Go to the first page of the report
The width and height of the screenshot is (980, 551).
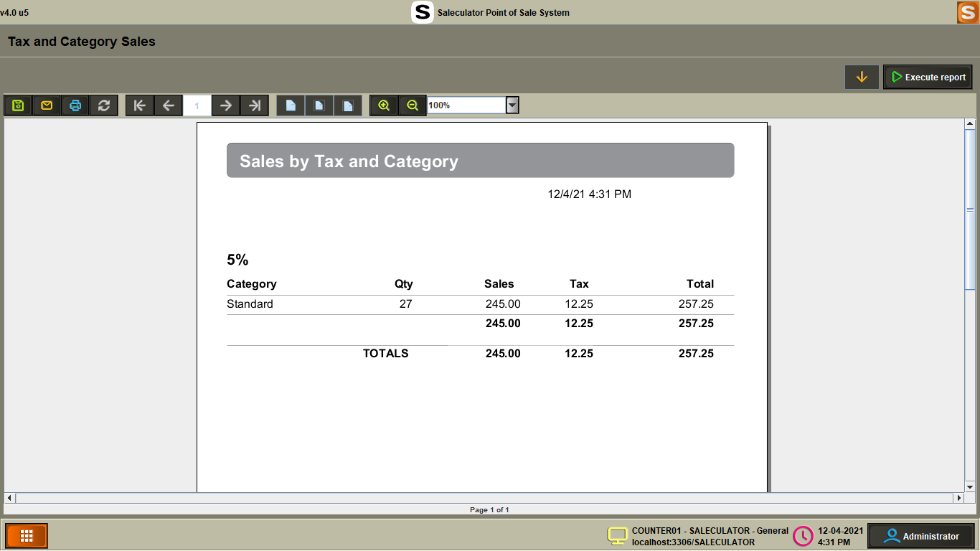tap(140, 105)
